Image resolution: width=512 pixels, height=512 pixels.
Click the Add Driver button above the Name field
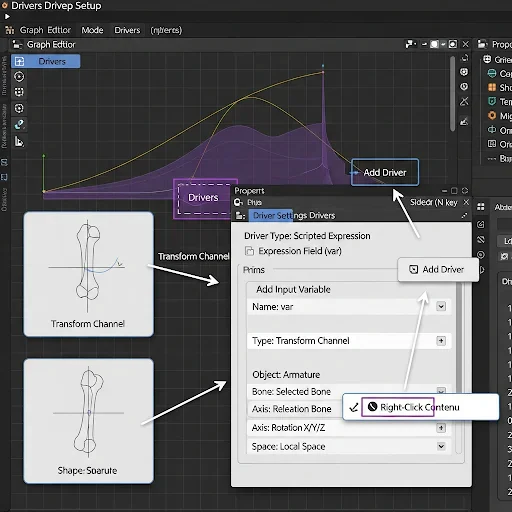438,269
